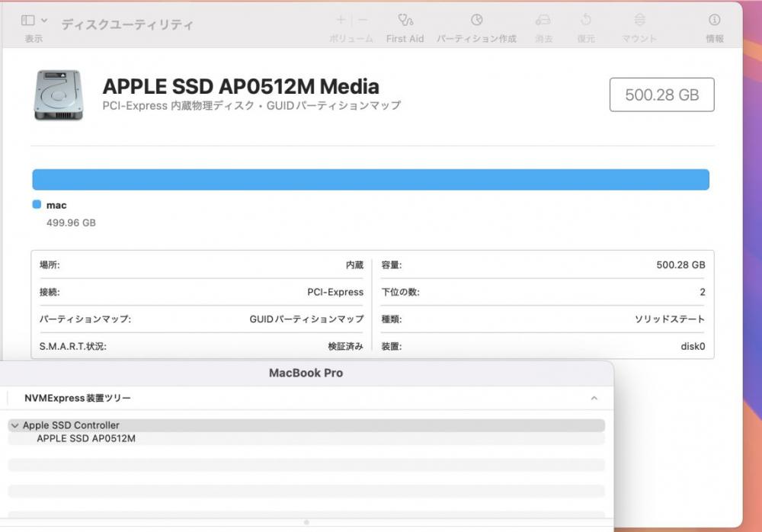762x532 pixels.
Task: Click the S.M.A.R.T. status 検証済み
Action: click(x=345, y=346)
